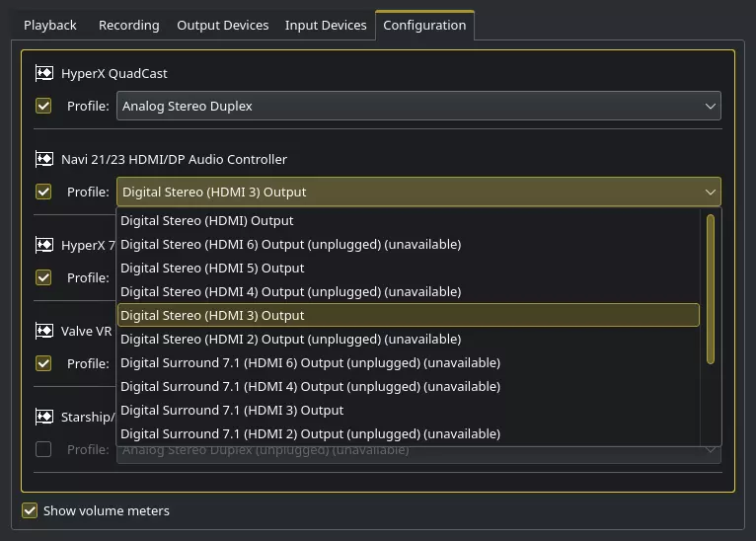Click the HyperX QuadCast sound card icon
This screenshot has width=756, height=541.
tap(44, 73)
